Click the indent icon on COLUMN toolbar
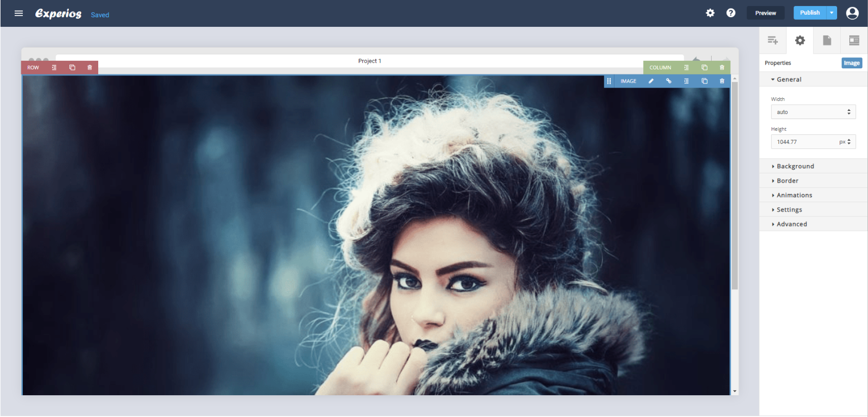868x417 pixels. 686,67
